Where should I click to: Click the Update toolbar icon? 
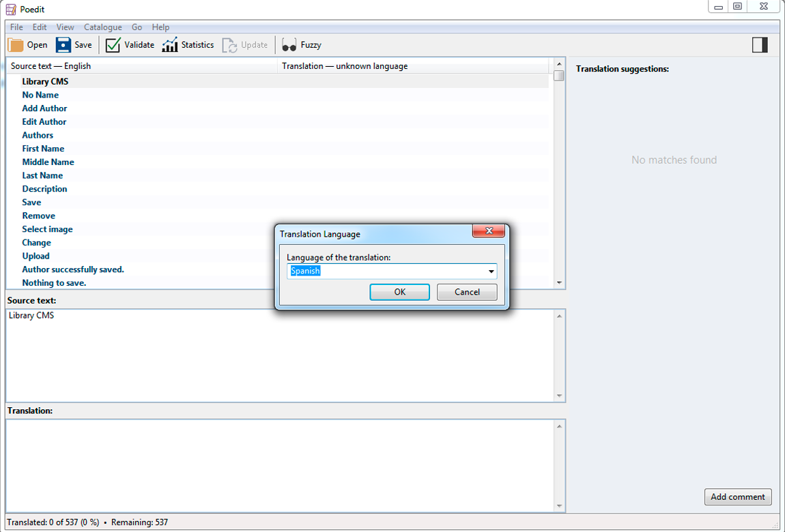(x=230, y=45)
